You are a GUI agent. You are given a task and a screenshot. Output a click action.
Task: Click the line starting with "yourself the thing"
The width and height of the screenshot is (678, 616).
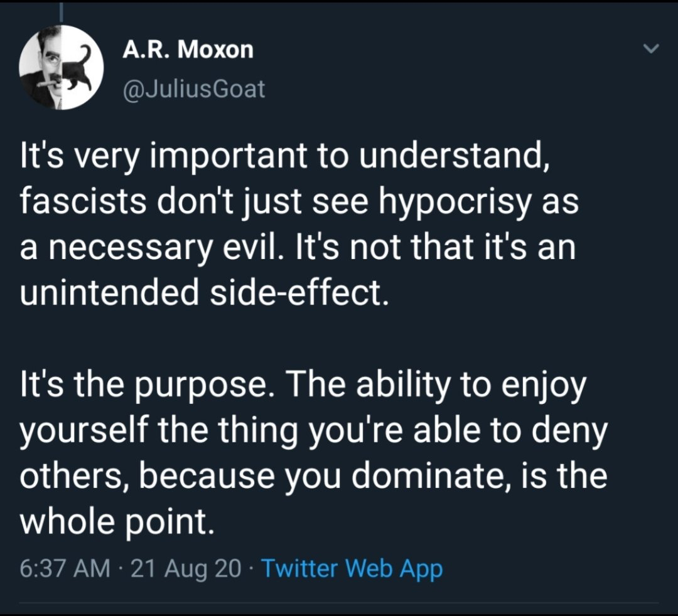(x=314, y=431)
